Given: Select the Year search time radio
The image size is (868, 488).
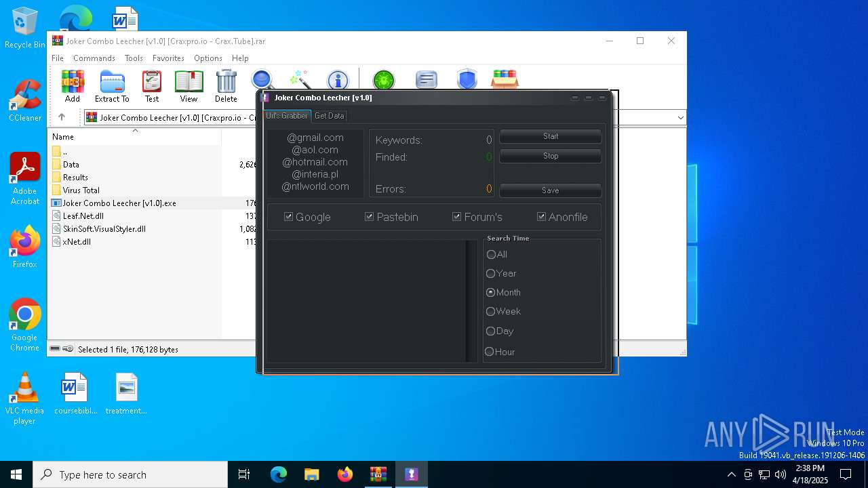Looking at the screenshot, I should point(491,274).
